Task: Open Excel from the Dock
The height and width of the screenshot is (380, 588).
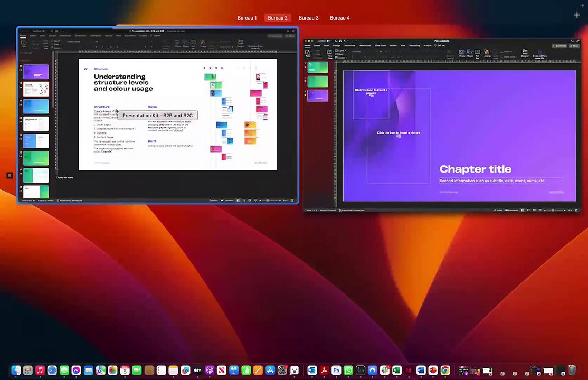Action: [397, 370]
